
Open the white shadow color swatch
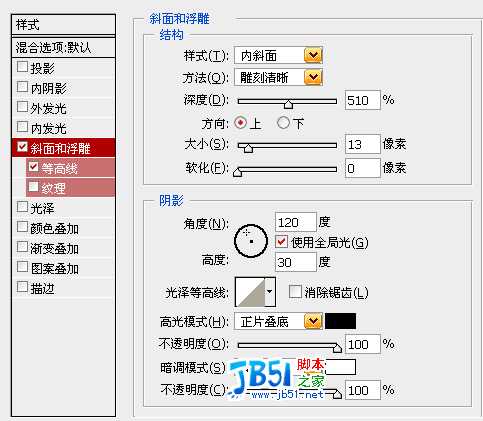pos(340,367)
